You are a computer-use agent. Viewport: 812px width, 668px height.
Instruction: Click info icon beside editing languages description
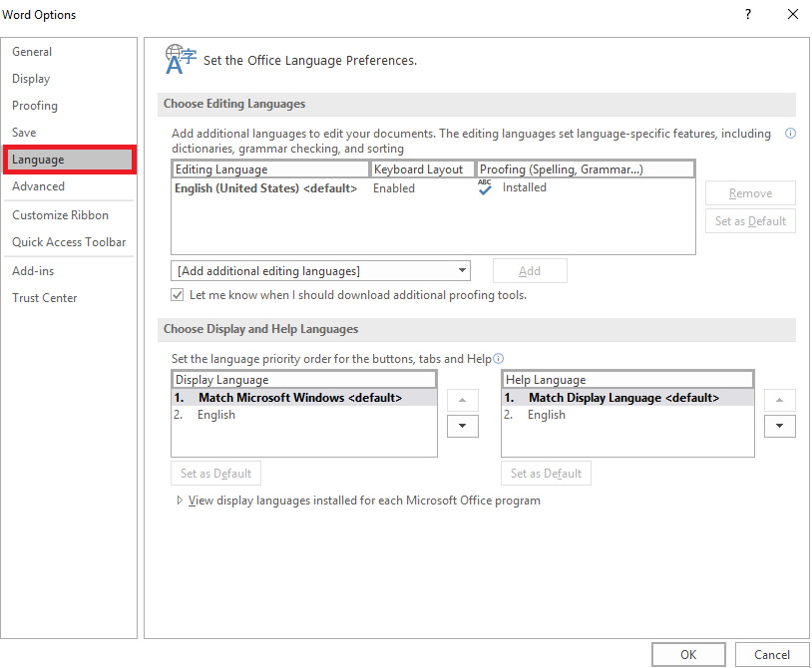click(x=790, y=134)
